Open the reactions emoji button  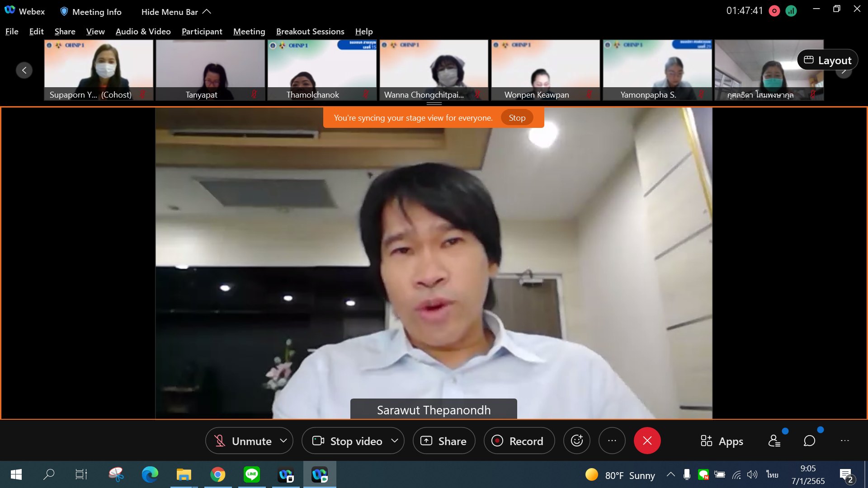pyautogui.click(x=576, y=441)
